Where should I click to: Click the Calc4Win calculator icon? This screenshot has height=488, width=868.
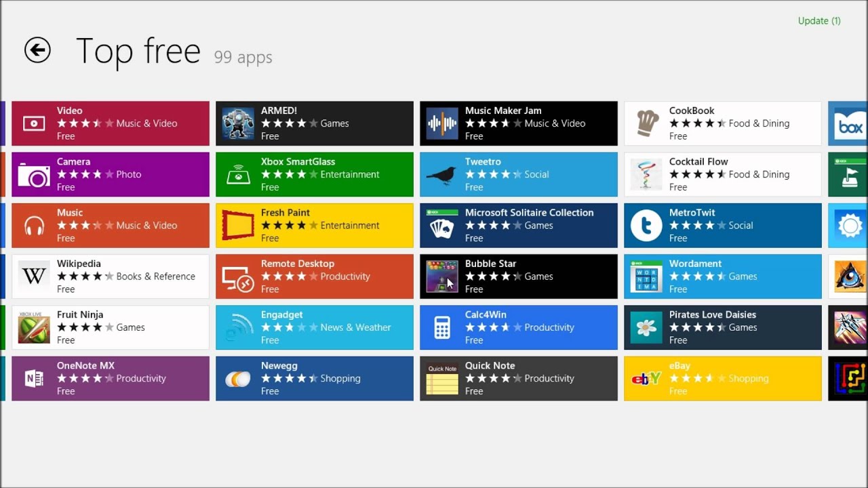coord(442,327)
